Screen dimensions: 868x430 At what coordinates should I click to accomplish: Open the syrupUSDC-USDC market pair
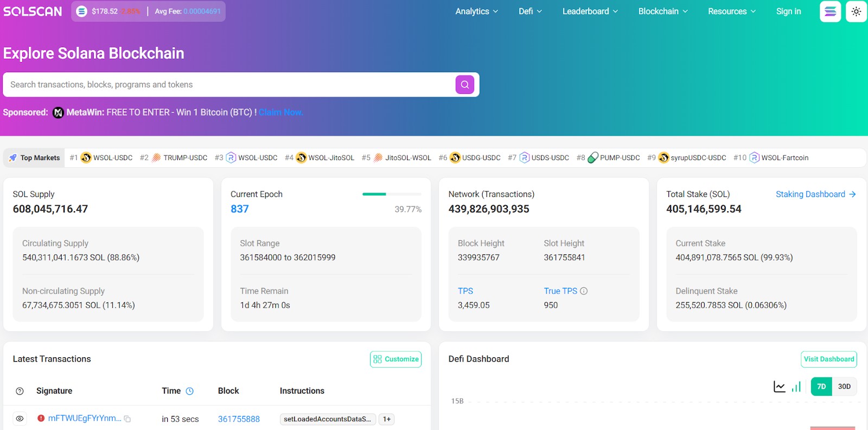[x=698, y=158]
